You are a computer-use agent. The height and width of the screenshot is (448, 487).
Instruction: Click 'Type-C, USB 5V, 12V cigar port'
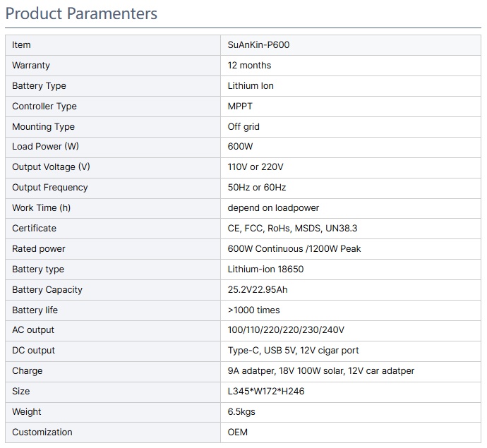tap(293, 351)
